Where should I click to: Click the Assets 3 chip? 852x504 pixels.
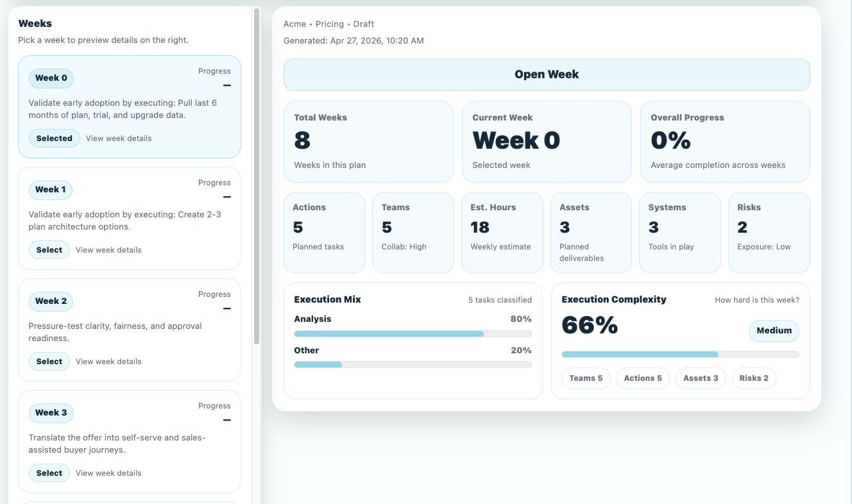tap(701, 378)
